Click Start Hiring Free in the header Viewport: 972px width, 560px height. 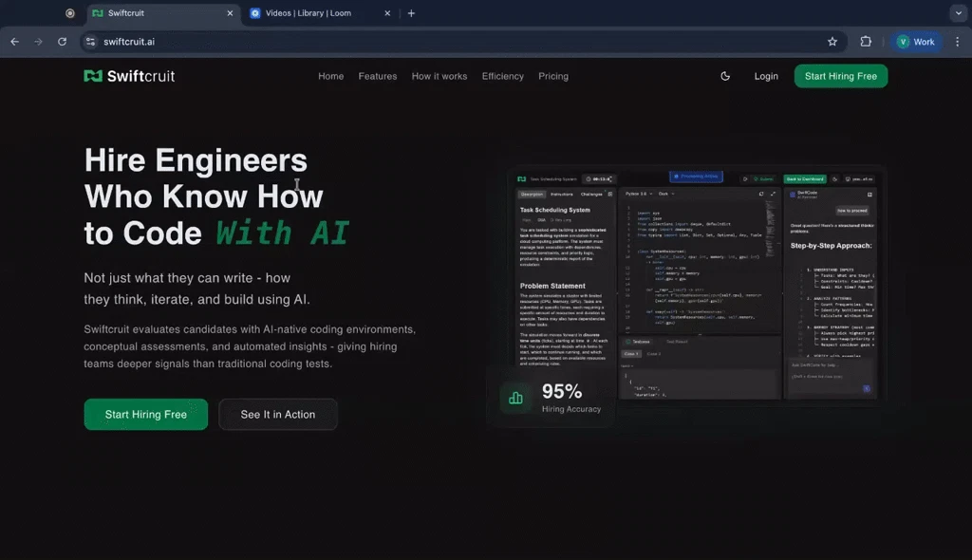click(841, 76)
